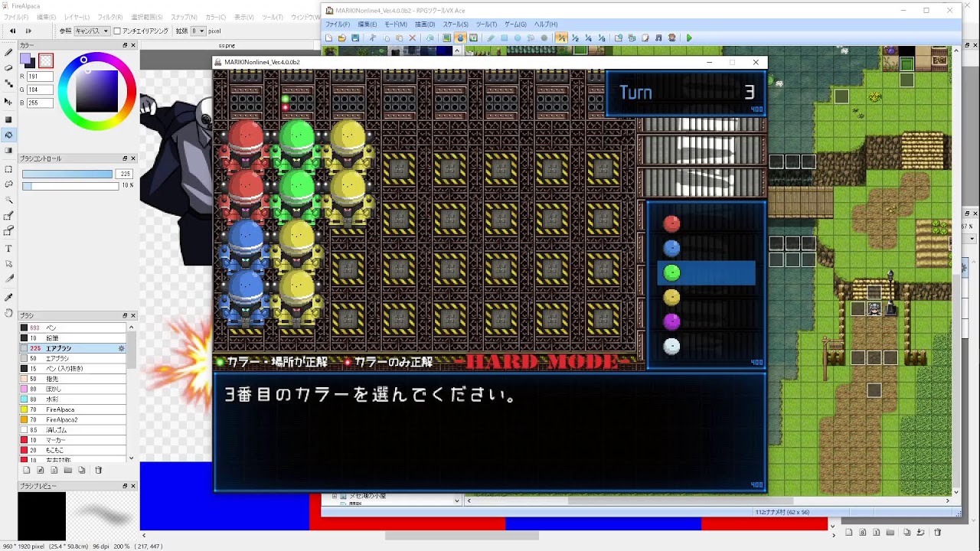980x551 pixels.
Task: Click the R value field showing 191
Action: [41, 77]
